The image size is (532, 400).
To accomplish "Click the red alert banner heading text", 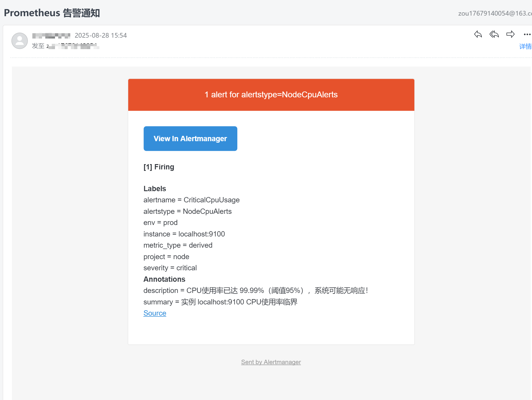I will click(x=271, y=94).
